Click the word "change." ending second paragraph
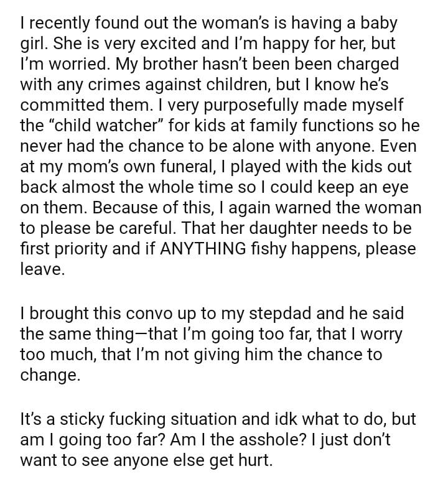This screenshot has width=448, height=479. (x=50, y=376)
